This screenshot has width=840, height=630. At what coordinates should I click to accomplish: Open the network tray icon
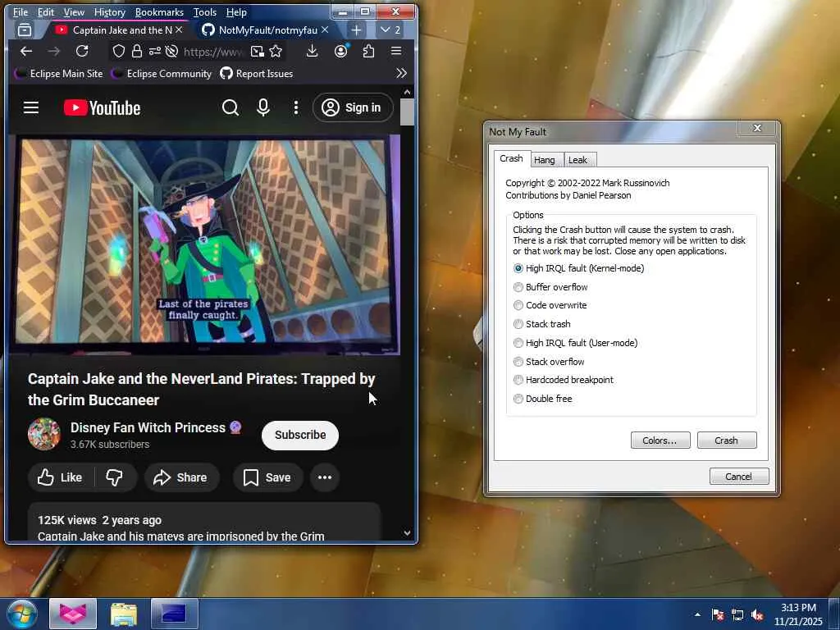pos(737,615)
